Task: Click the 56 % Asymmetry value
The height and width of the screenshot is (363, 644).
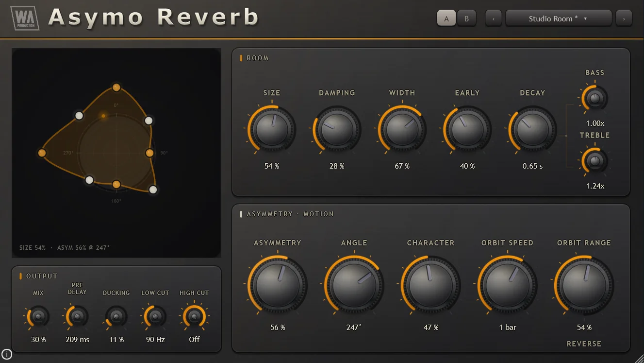Action: tap(278, 328)
